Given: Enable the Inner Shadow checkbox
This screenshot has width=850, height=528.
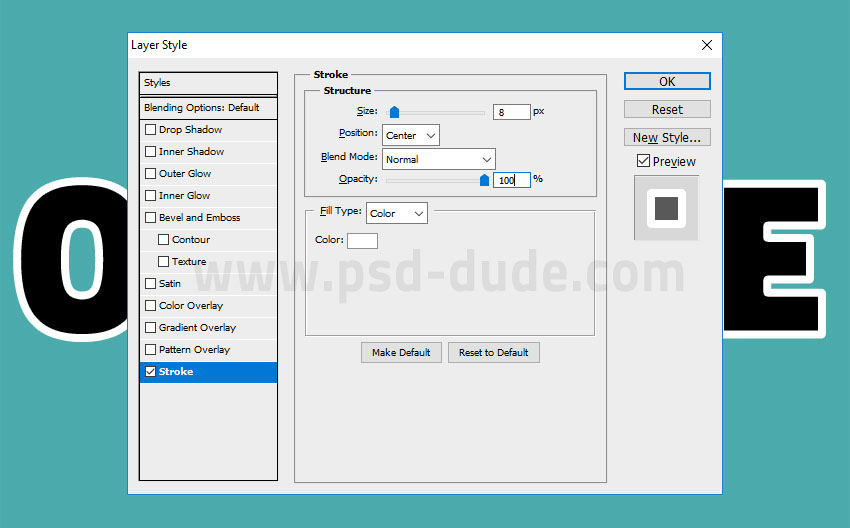Looking at the screenshot, I should pos(151,152).
